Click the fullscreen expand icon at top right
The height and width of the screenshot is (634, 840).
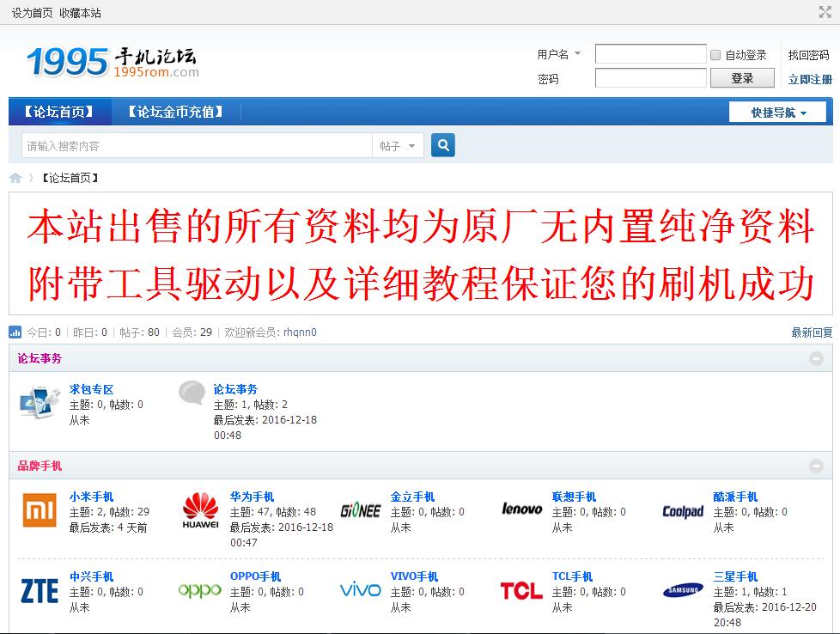coord(825,12)
